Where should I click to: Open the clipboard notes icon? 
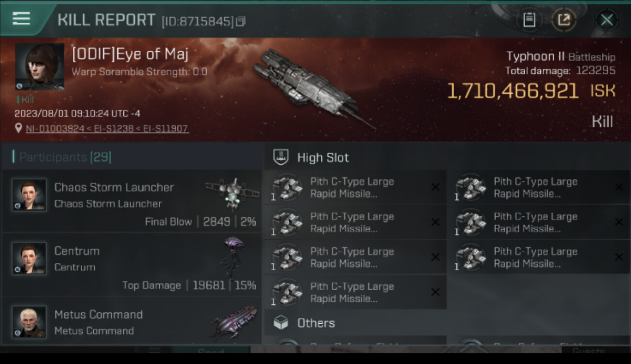[529, 20]
